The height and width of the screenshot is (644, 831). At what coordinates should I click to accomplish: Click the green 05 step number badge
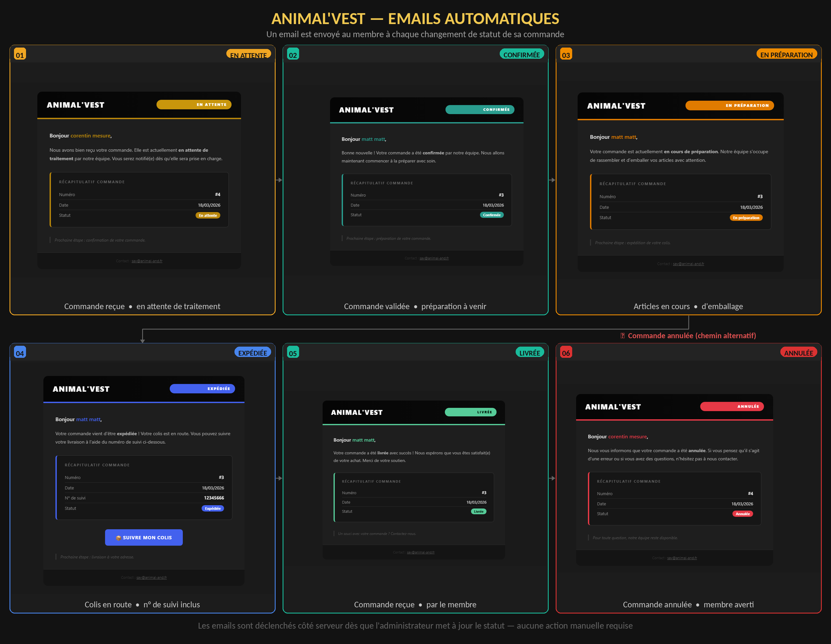293,352
